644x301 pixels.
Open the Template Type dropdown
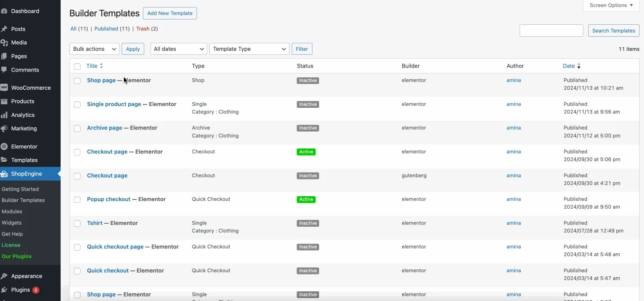(x=249, y=49)
